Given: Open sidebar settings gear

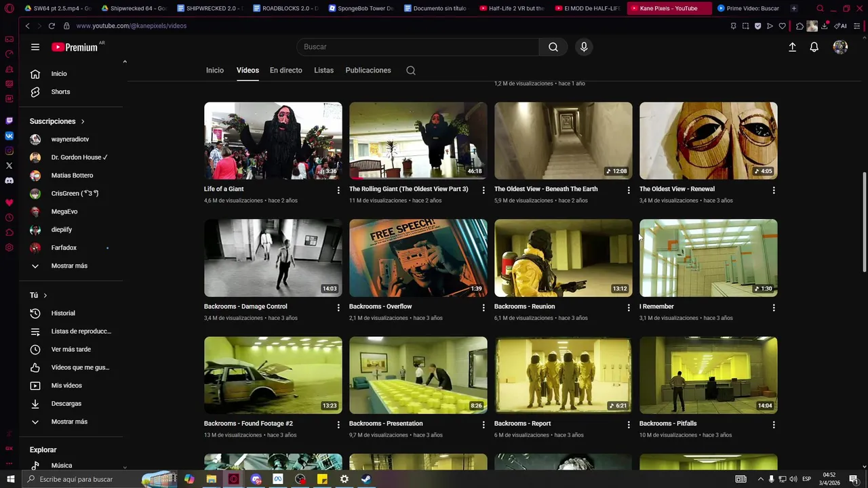Looking at the screenshot, I should (x=9, y=247).
